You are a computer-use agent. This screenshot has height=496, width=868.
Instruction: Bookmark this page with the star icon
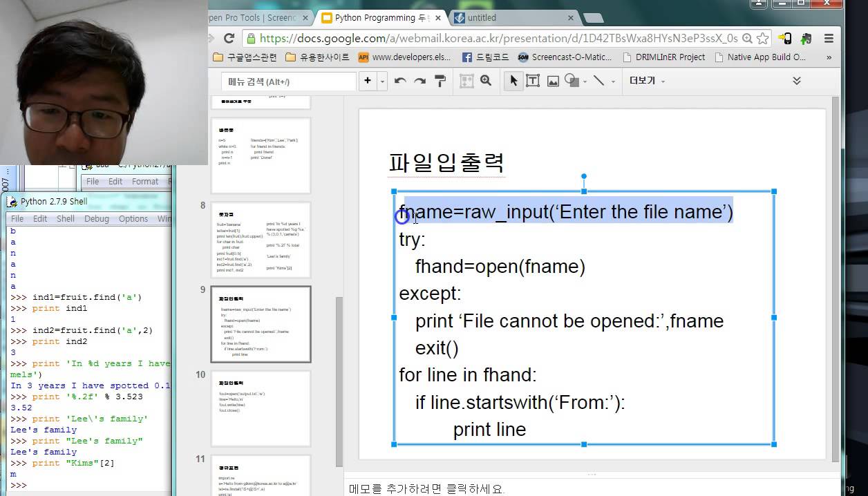tap(762, 38)
